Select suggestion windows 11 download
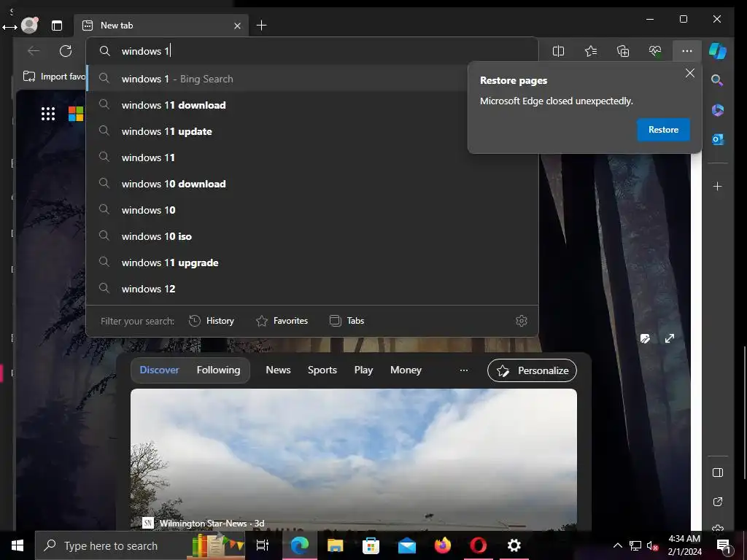This screenshot has height=560, width=747. coord(276,105)
